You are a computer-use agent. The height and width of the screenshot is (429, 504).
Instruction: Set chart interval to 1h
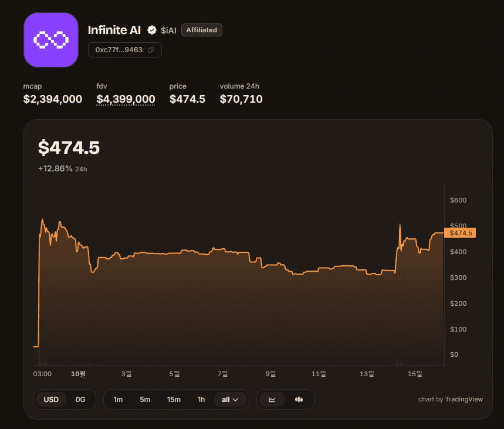(201, 400)
